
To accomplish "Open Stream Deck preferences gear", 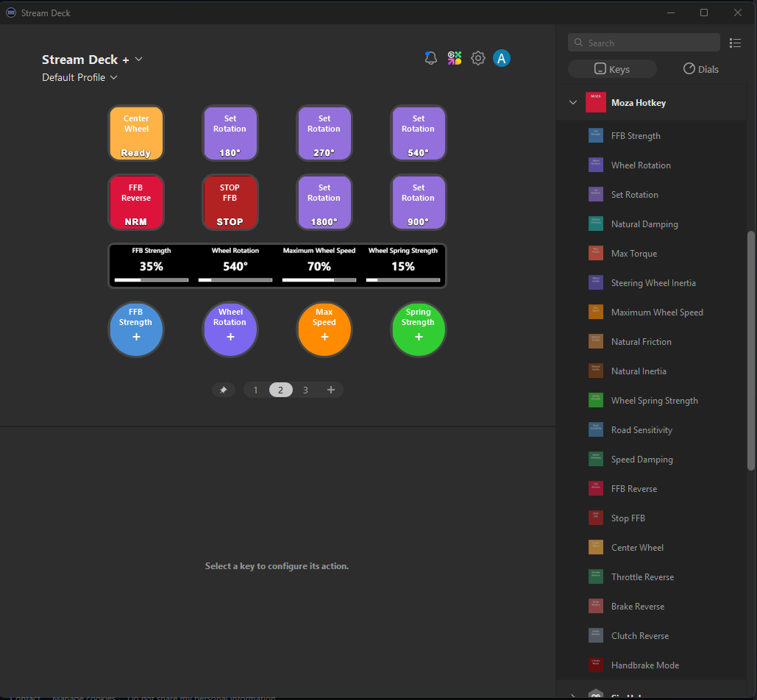I will point(478,58).
